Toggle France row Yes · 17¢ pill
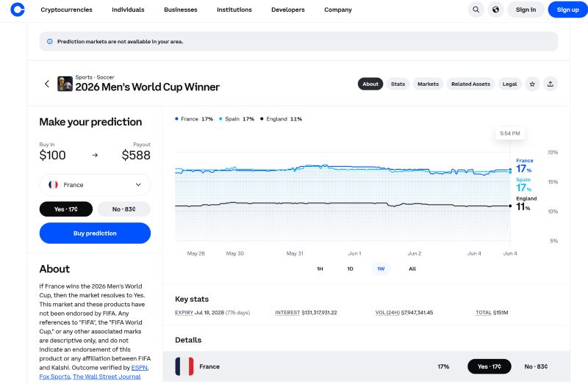 tap(489, 366)
